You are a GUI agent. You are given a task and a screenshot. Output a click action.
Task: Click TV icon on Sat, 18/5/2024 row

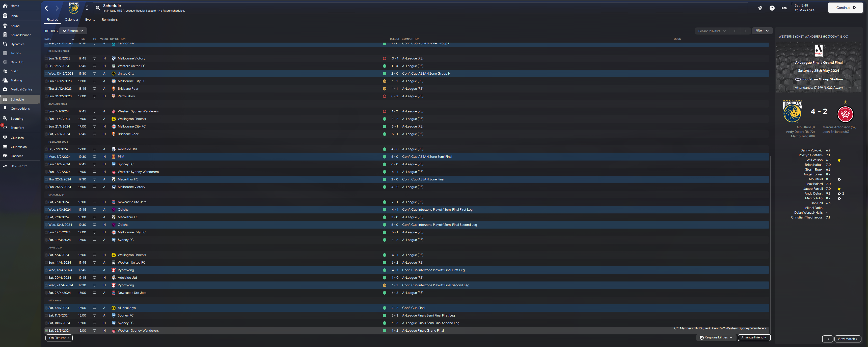tap(95, 323)
